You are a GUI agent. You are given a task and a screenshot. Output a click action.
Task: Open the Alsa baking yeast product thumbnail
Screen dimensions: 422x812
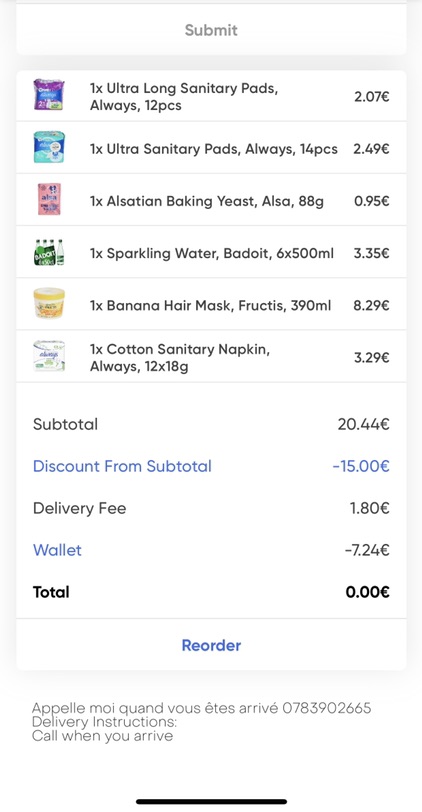pyautogui.click(x=49, y=199)
